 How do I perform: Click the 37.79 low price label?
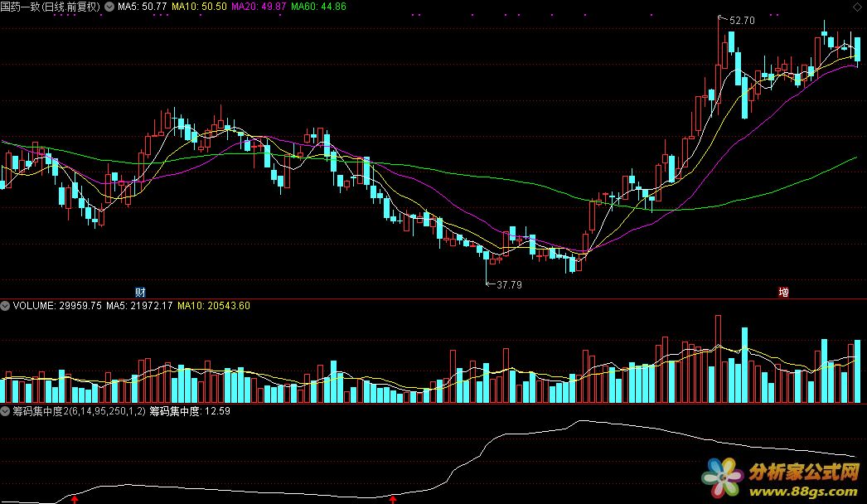coord(509,285)
